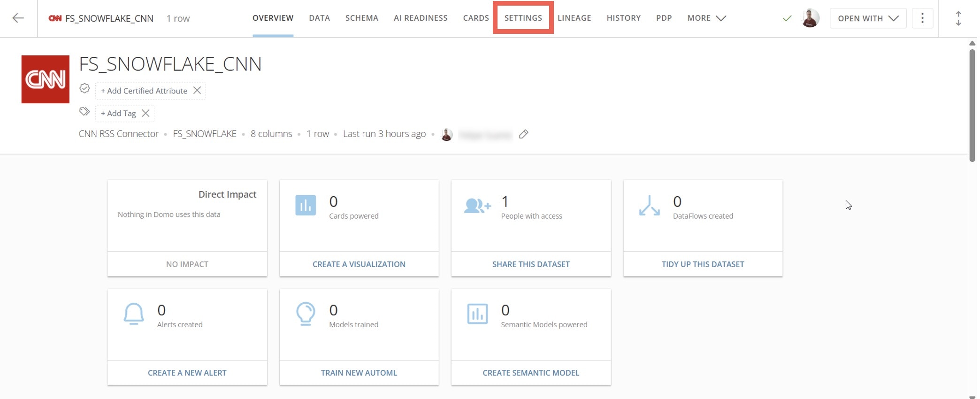
Task: Click the scrollbar up arrow
Action: pyautogui.click(x=972, y=43)
